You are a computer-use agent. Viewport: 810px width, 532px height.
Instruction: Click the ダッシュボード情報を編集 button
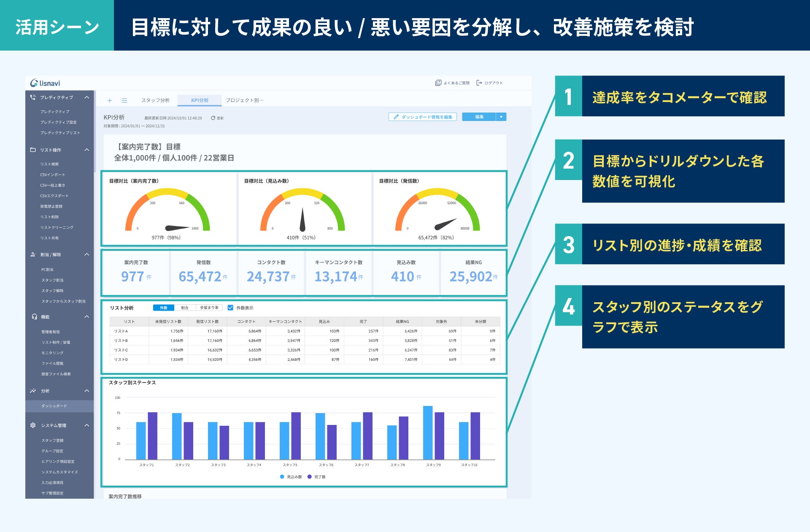[423, 117]
